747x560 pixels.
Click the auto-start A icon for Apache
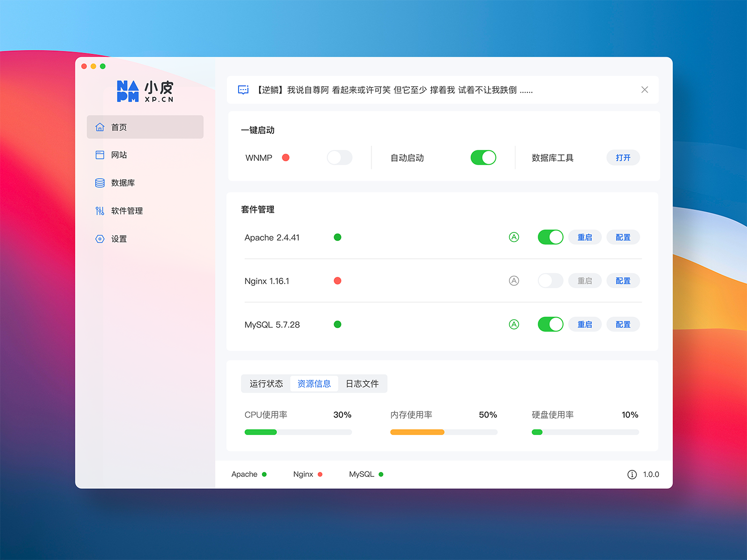pyautogui.click(x=514, y=237)
